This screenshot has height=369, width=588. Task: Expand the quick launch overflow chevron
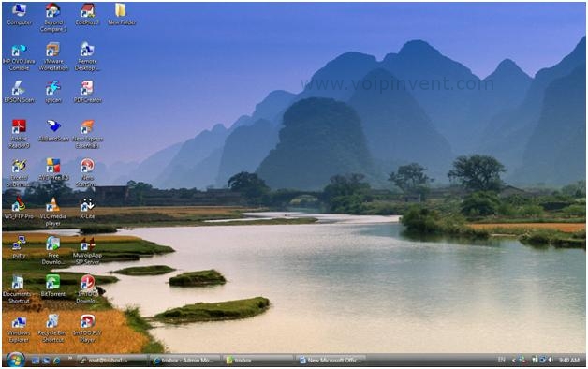[x=70, y=358]
